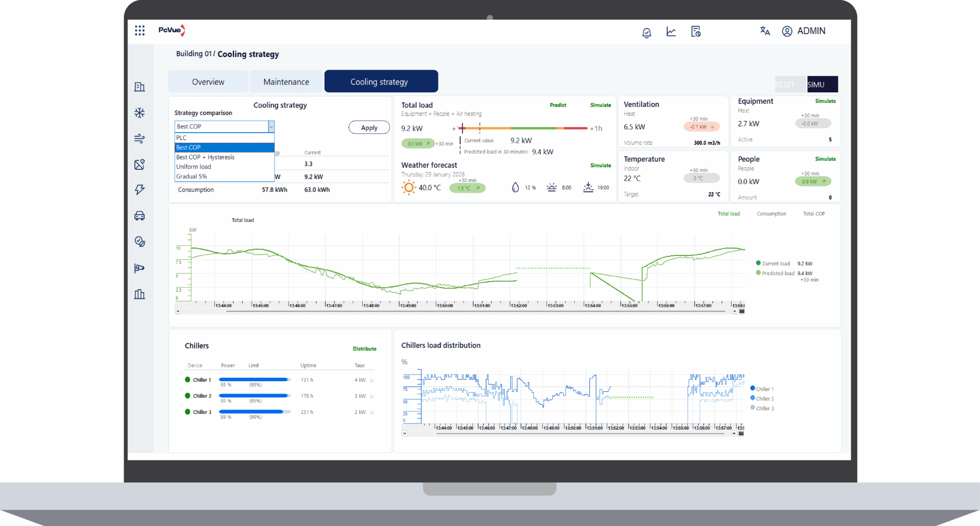980x526 pixels.
Task: Click the language translation icon
Action: (765, 31)
